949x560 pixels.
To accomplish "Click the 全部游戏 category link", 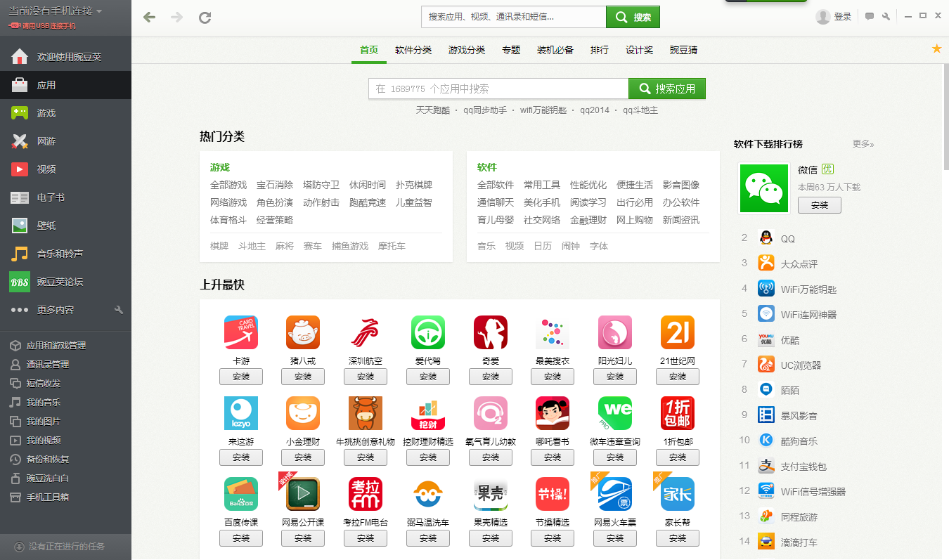I will 228,185.
